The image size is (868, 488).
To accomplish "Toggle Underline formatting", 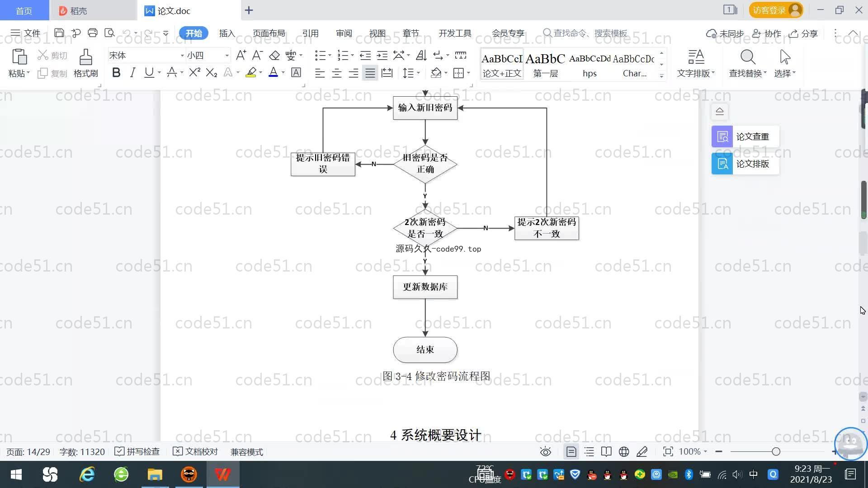I will coord(149,72).
